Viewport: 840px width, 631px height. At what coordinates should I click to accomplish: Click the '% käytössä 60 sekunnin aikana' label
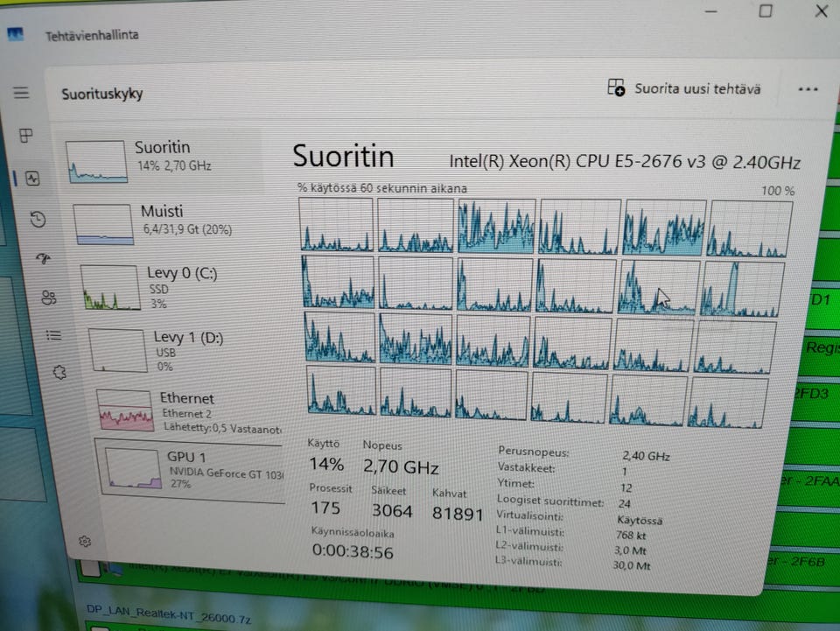tap(382, 188)
